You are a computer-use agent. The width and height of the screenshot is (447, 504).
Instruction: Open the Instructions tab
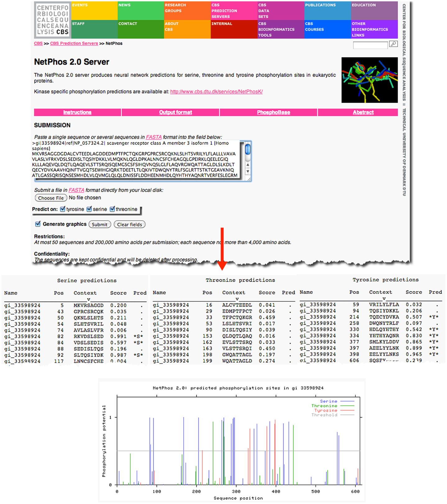77,112
